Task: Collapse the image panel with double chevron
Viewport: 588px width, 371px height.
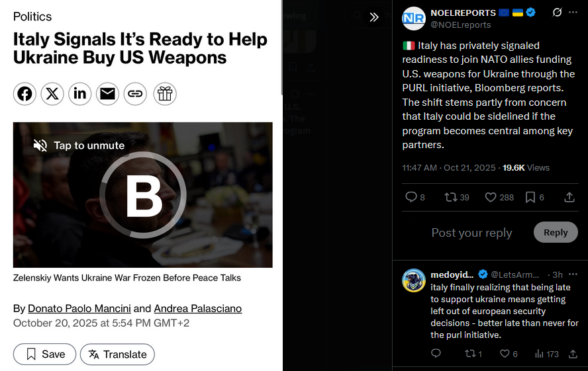Action: pyautogui.click(x=374, y=17)
